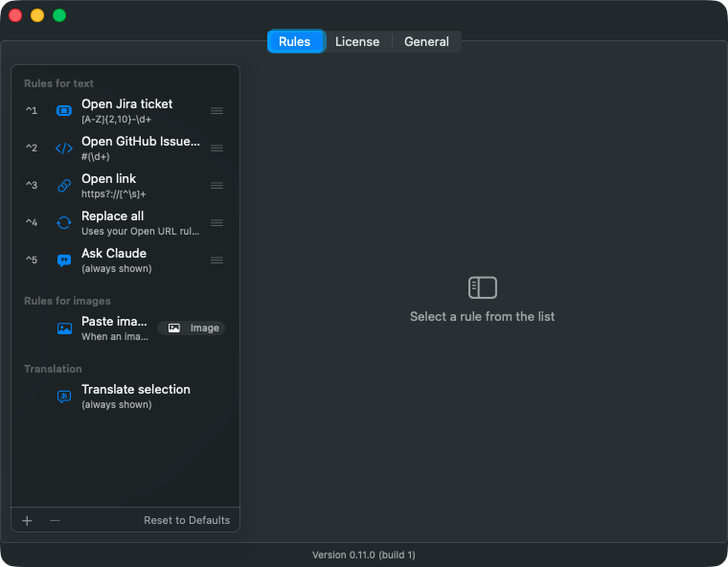Click the Translate selection icon

pos(64,397)
